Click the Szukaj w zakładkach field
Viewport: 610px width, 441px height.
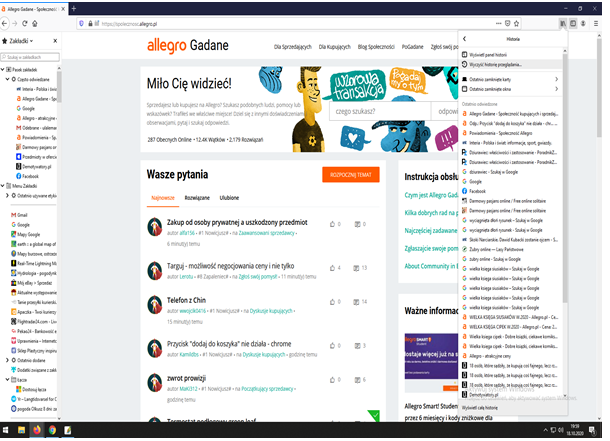click(x=32, y=56)
